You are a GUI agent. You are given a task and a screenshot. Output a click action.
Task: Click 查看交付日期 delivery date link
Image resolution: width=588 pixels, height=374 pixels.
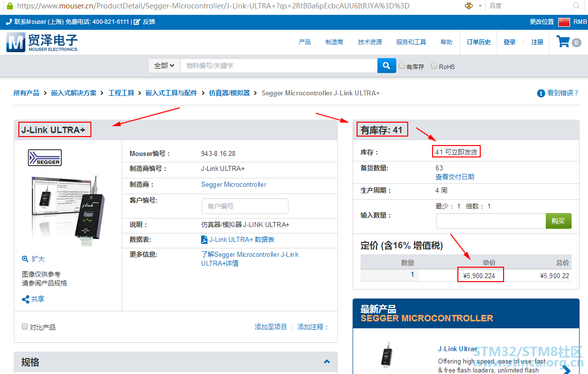click(454, 177)
